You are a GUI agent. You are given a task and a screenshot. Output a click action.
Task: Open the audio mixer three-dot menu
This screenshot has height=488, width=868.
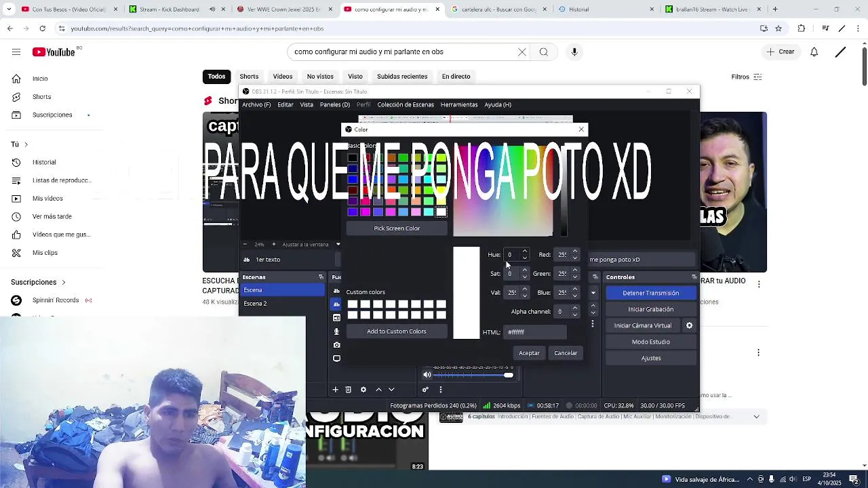(441, 390)
